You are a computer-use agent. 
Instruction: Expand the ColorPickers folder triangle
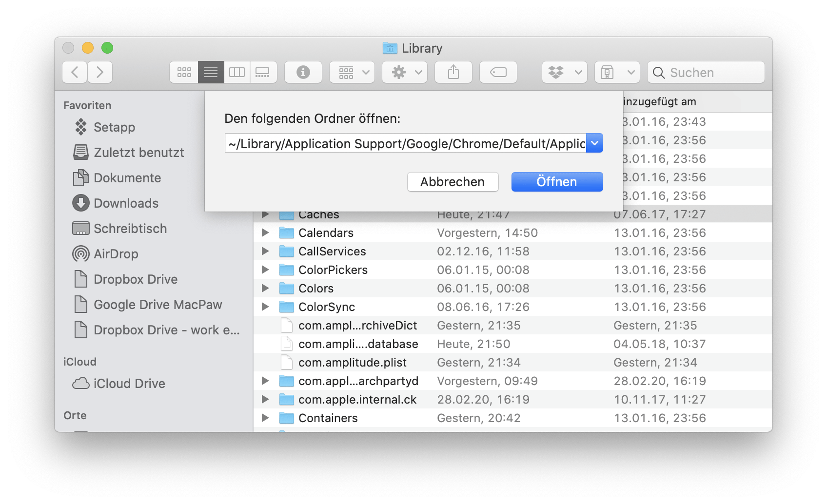[x=265, y=270]
